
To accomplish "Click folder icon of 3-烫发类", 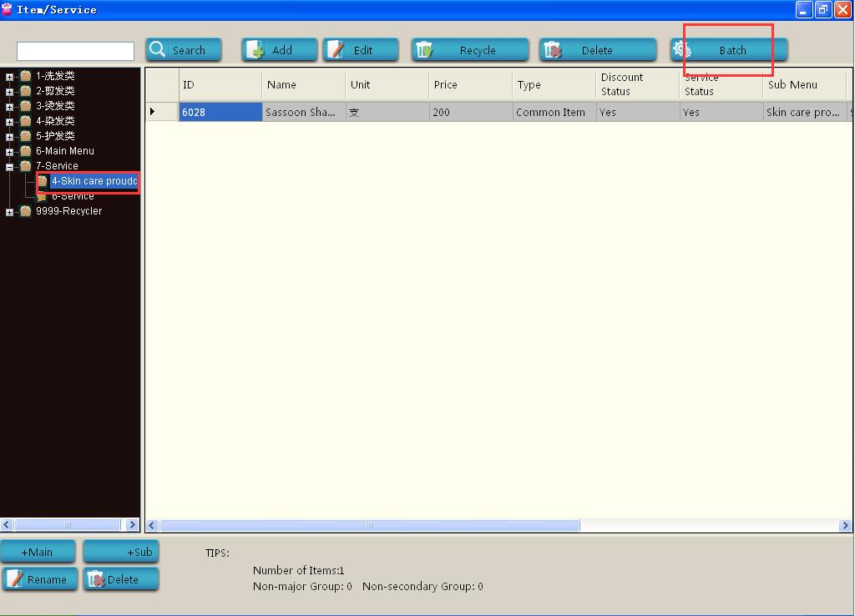I will click(26, 106).
